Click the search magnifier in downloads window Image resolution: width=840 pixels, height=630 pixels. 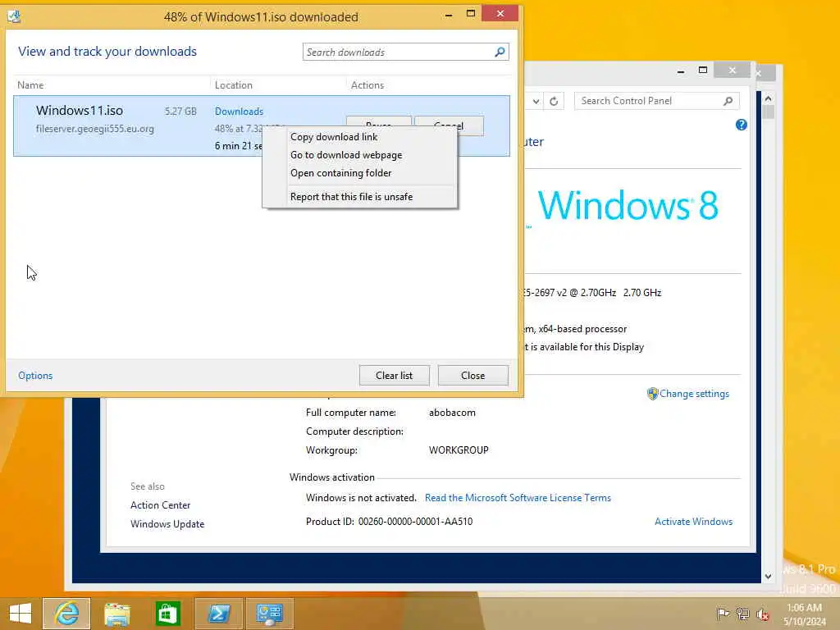(500, 52)
